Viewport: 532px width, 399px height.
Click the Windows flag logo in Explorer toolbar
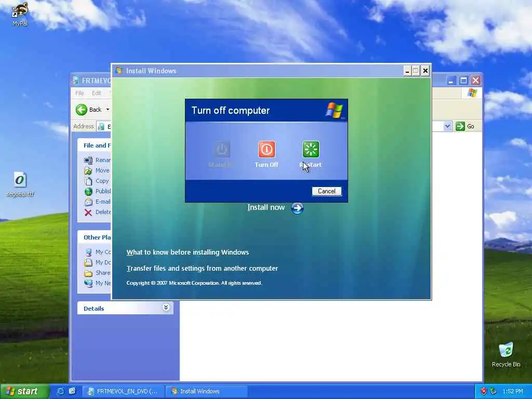pyautogui.click(x=472, y=92)
